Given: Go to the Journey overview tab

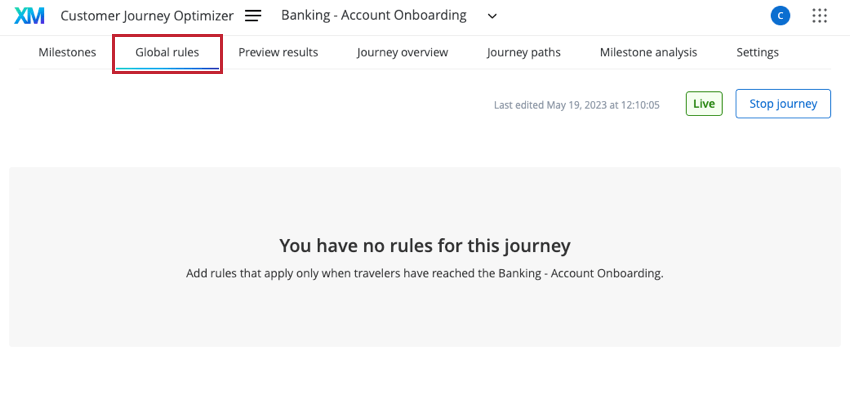Looking at the screenshot, I should coord(402,53).
